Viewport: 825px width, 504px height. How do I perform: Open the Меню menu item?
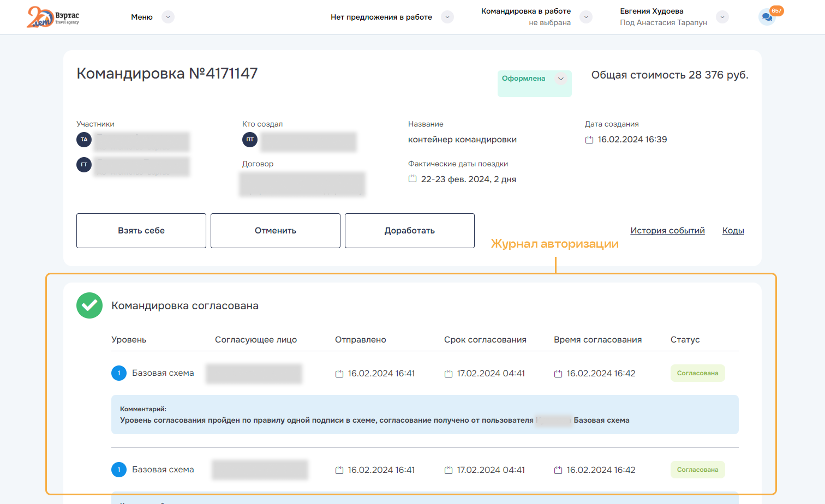(142, 17)
